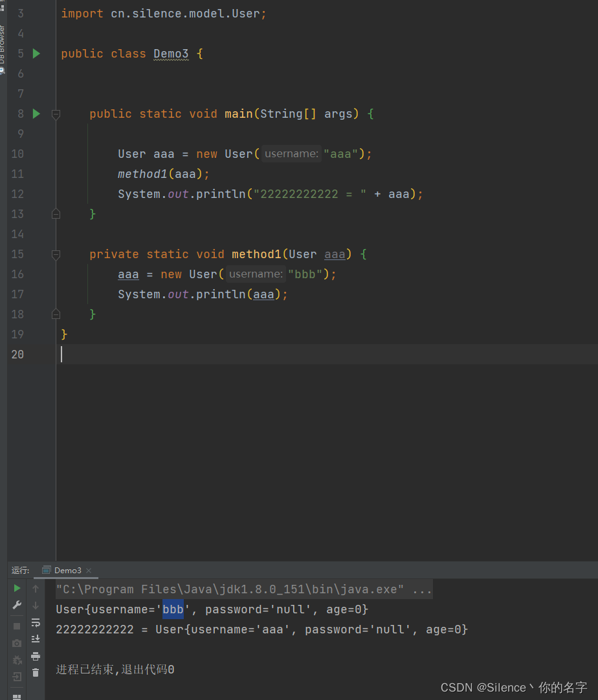Viewport: 598px width, 700px height.
Task: Click method1 declaration name on line 15
Action: coord(256,254)
